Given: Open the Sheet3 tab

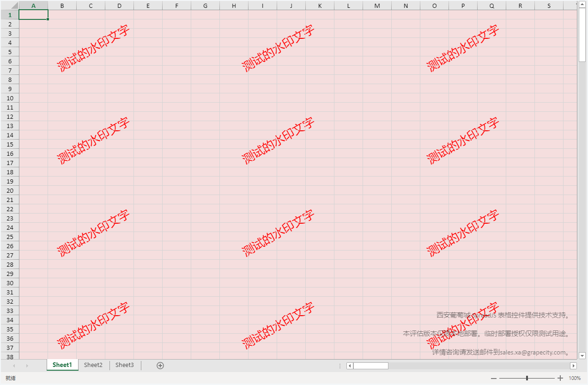Looking at the screenshot, I should pos(125,365).
